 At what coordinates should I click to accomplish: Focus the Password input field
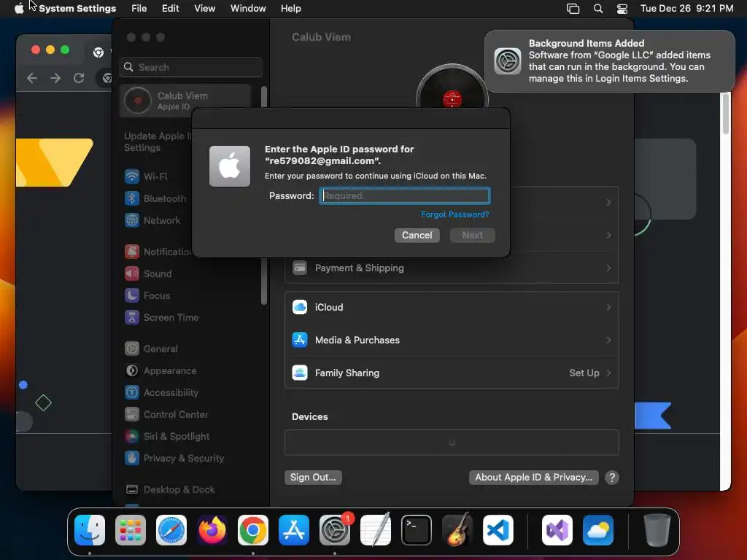pos(404,195)
